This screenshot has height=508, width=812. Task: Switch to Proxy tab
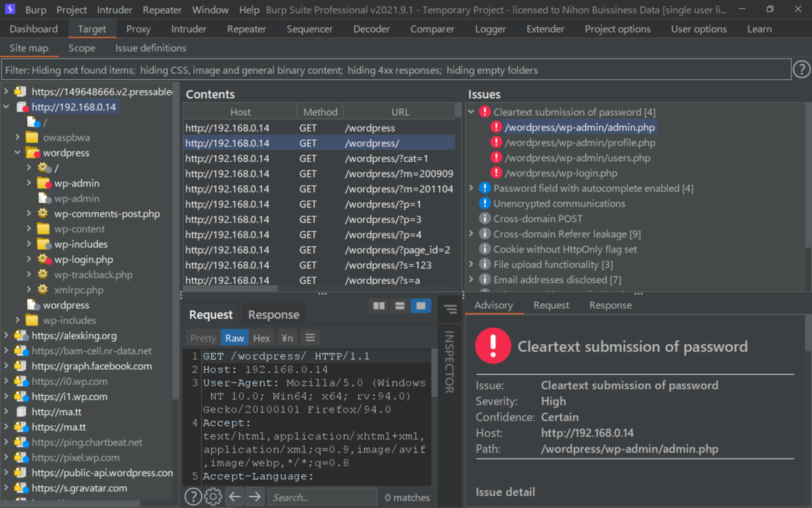(x=139, y=28)
